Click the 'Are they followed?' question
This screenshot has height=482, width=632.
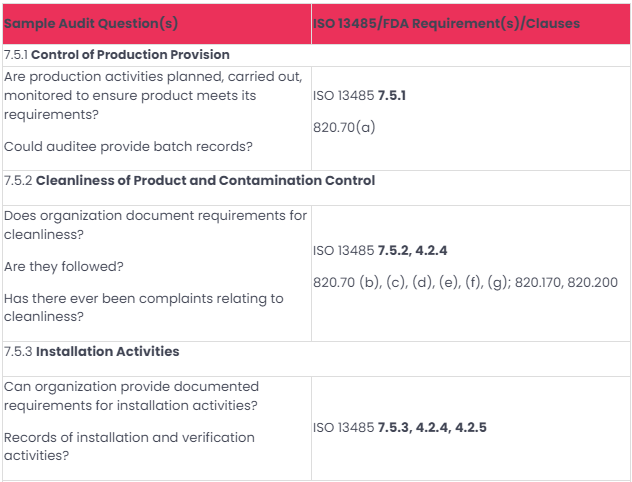click(x=63, y=267)
